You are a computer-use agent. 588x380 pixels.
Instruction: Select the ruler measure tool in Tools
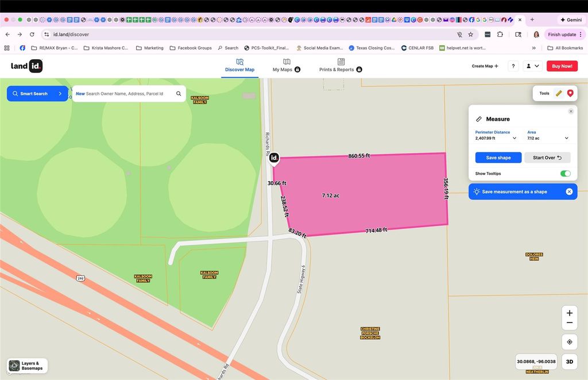click(x=559, y=93)
